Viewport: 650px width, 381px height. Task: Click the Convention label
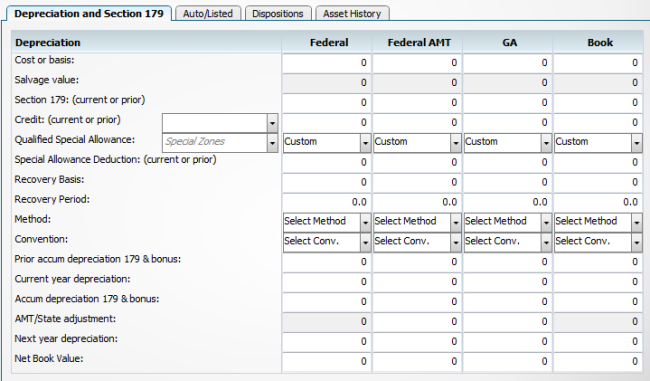point(41,239)
